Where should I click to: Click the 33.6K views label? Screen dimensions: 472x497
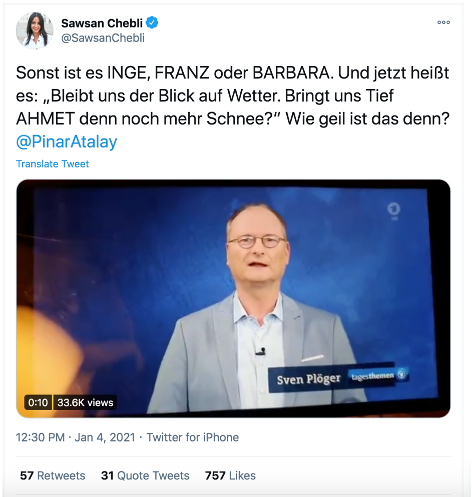click(85, 402)
